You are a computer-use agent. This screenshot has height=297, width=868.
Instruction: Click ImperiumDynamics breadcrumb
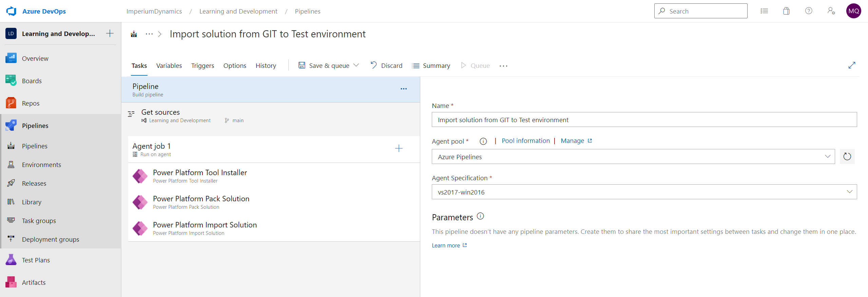(x=154, y=11)
